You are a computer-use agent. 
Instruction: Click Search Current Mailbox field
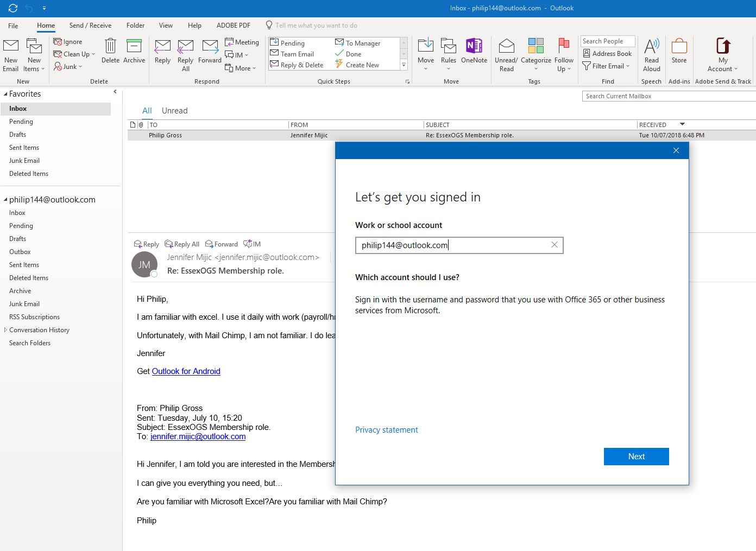pos(669,96)
